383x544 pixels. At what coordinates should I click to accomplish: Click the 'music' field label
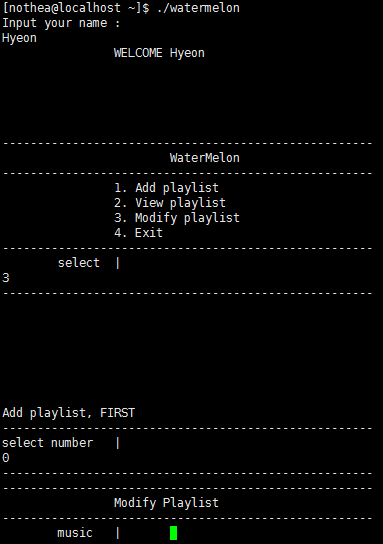point(75,533)
